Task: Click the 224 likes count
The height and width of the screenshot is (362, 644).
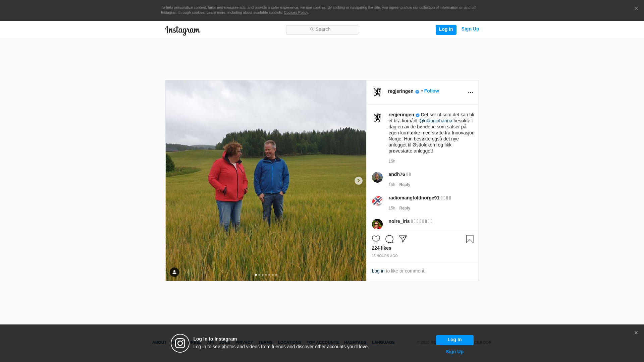Action: (381, 248)
